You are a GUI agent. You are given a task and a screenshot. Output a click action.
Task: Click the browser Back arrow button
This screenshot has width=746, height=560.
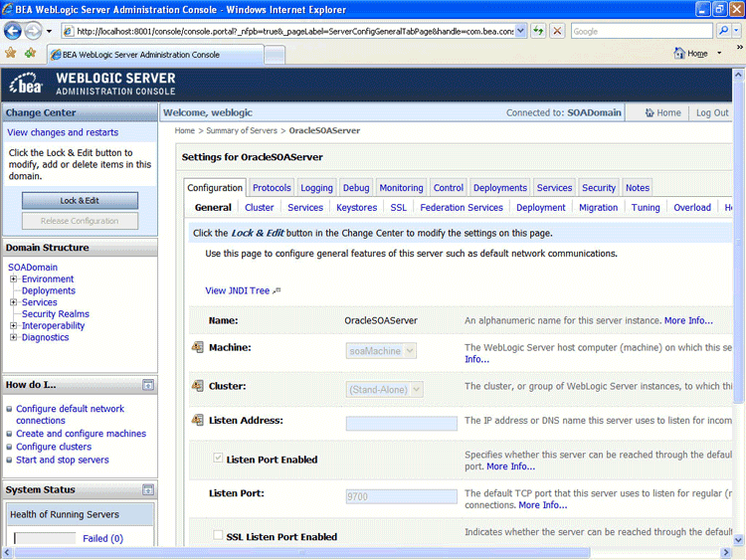coord(12,32)
